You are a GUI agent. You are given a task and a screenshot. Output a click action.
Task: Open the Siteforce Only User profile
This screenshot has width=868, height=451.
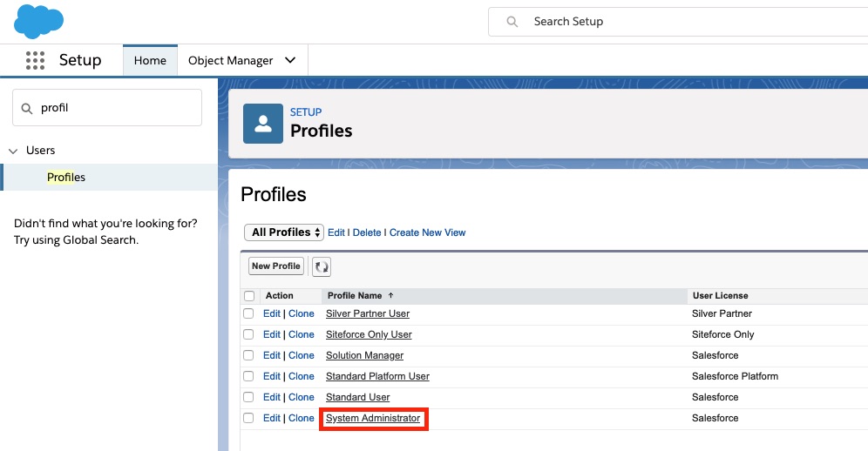(369, 335)
